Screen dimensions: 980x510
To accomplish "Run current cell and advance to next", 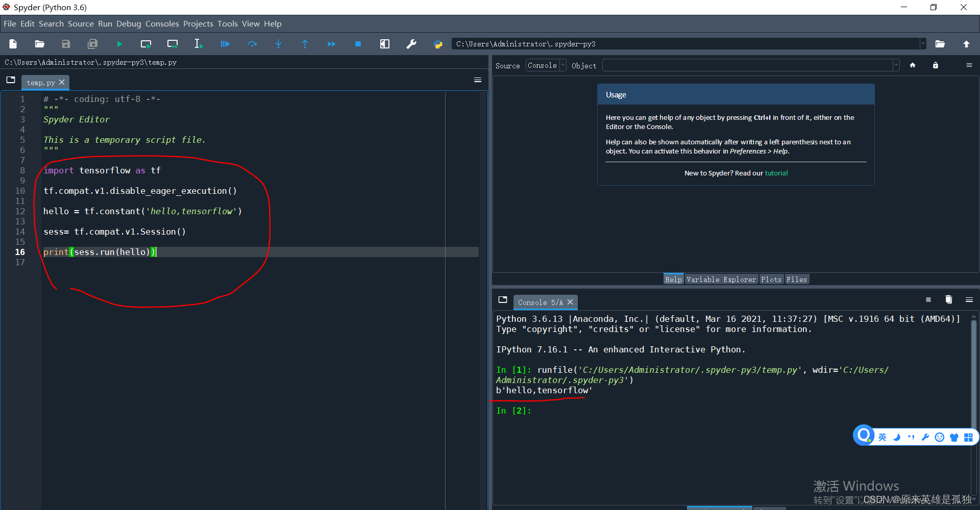I will pyautogui.click(x=173, y=44).
